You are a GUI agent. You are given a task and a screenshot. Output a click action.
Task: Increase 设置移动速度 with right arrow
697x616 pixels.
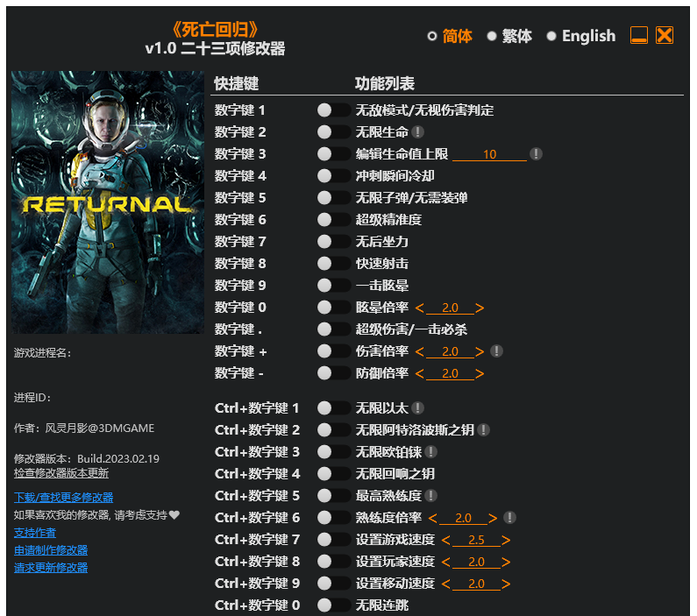506,584
